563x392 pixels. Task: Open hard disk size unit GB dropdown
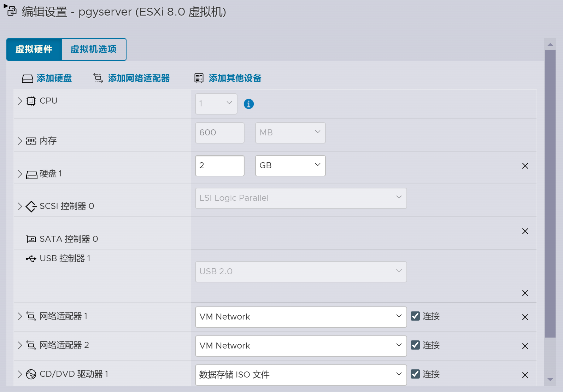point(290,166)
